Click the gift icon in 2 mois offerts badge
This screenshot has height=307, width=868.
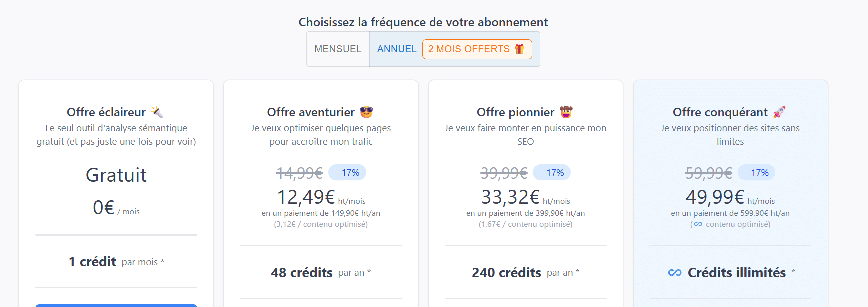click(x=520, y=49)
